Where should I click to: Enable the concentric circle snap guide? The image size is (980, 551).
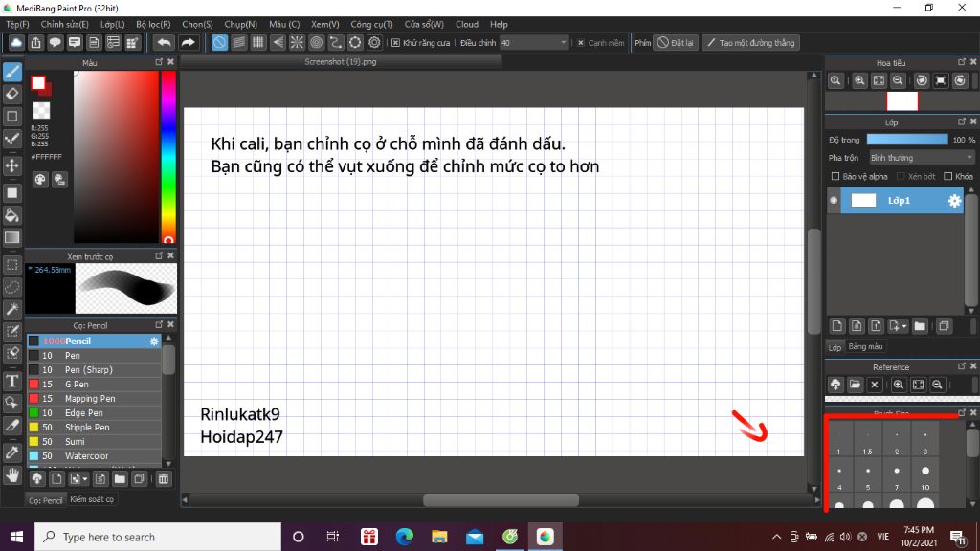316,42
